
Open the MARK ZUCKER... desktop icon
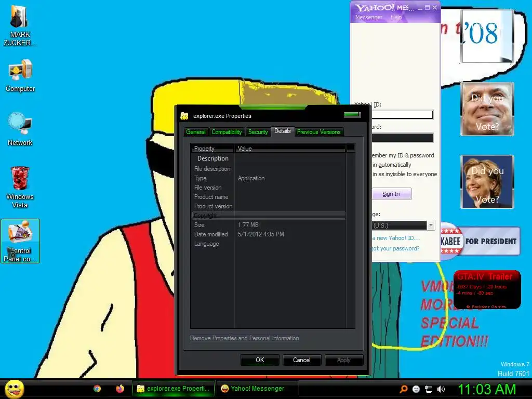point(20,26)
